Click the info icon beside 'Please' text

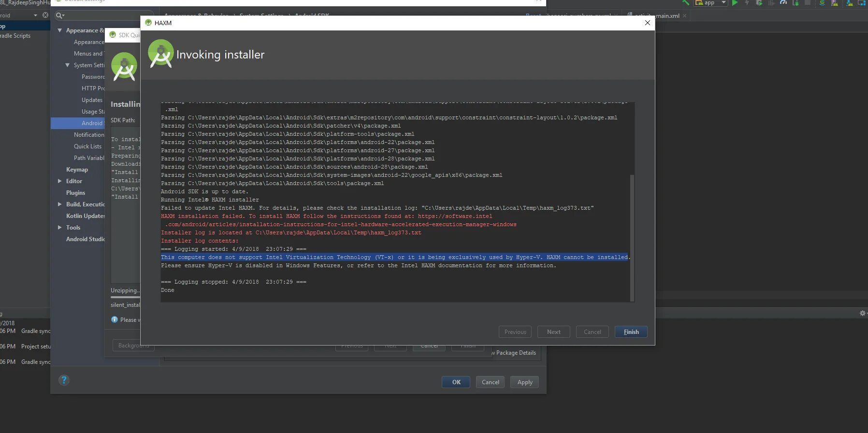(115, 319)
